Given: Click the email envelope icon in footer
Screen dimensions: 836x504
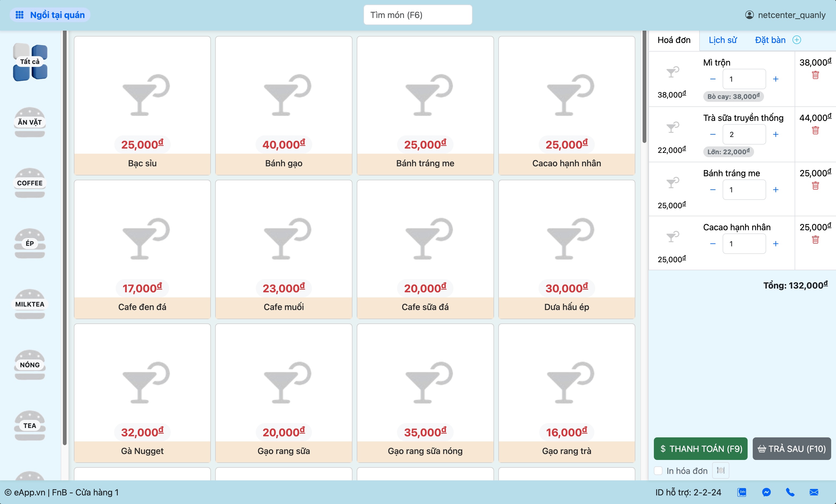Looking at the screenshot, I should tap(814, 492).
